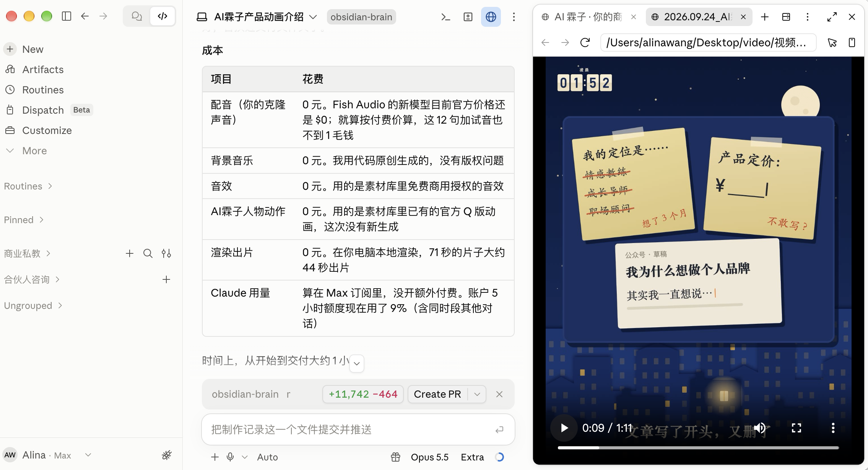Mute the video audio
The height and width of the screenshot is (470, 868).
pyautogui.click(x=760, y=428)
